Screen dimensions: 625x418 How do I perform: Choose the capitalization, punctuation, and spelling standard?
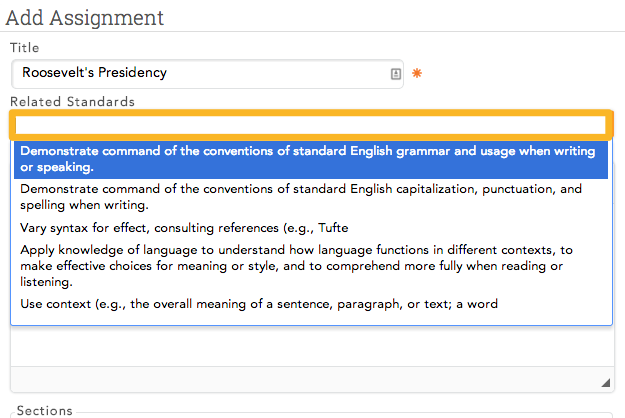tap(311, 197)
